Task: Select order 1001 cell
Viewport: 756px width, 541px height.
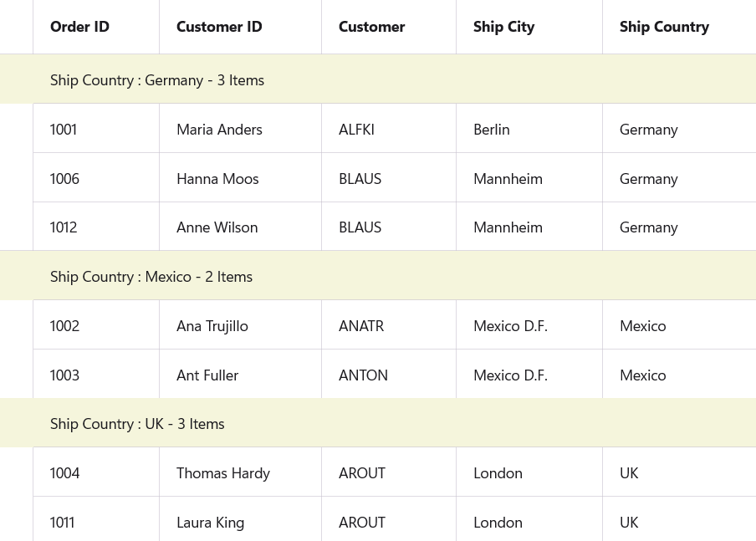Action: [x=64, y=129]
